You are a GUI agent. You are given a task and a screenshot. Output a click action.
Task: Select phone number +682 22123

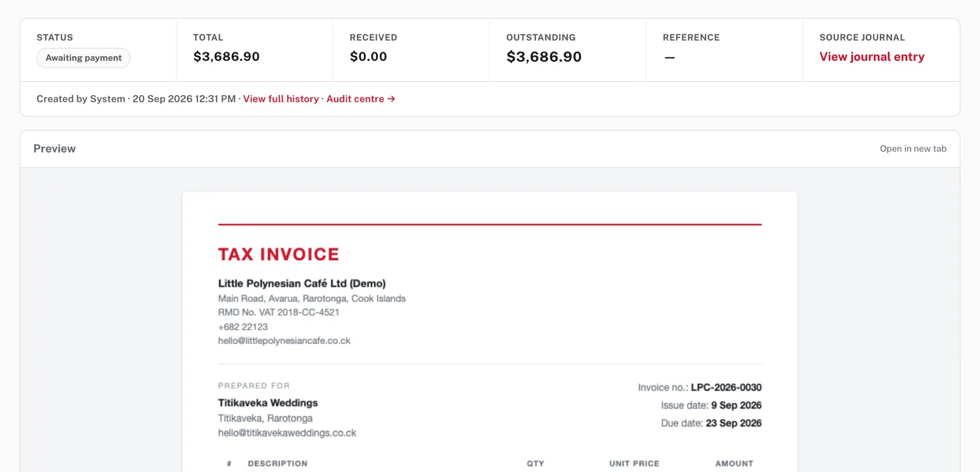point(243,327)
